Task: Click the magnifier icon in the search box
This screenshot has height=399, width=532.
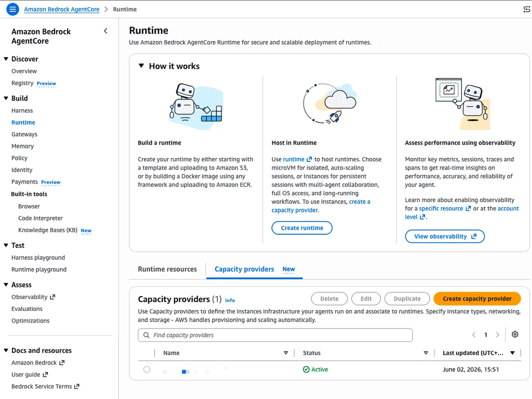Action: click(146, 335)
